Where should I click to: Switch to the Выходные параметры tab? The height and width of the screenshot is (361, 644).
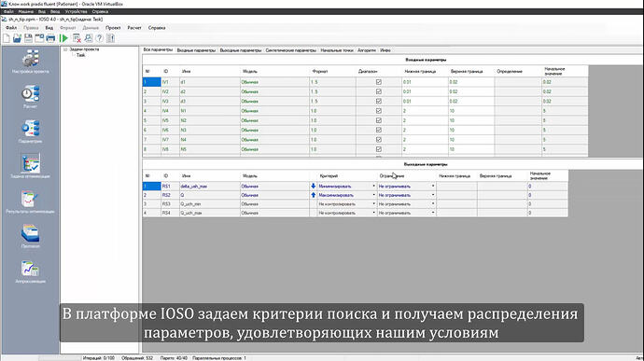point(241,50)
